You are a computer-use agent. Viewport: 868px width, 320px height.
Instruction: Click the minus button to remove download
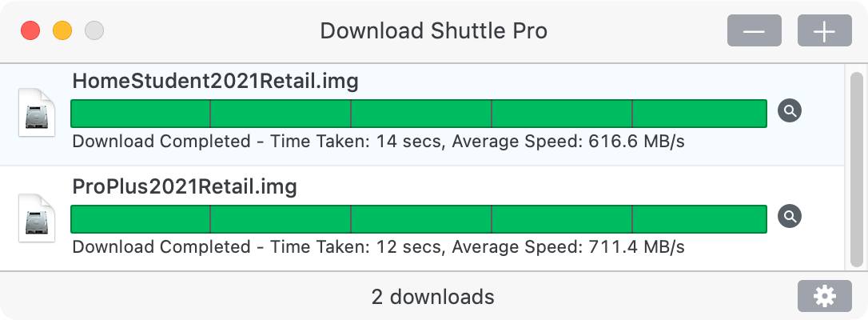pos(754,31)
